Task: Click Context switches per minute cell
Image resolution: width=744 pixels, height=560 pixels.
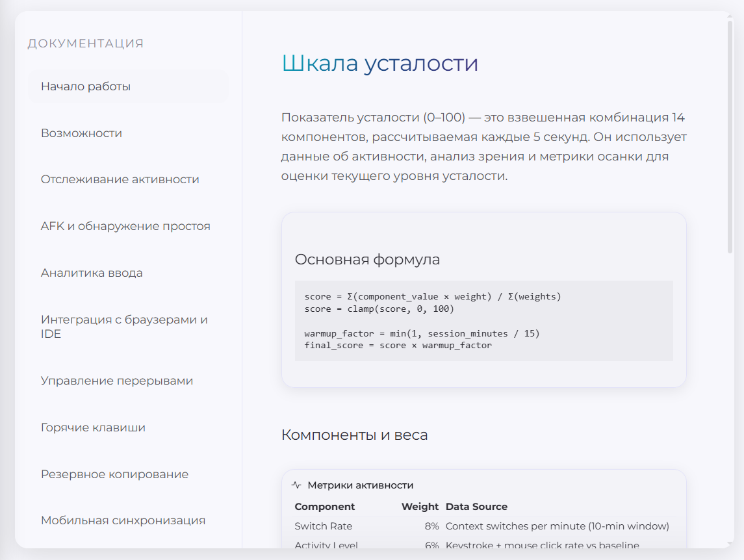Action: tap(557, 526)
